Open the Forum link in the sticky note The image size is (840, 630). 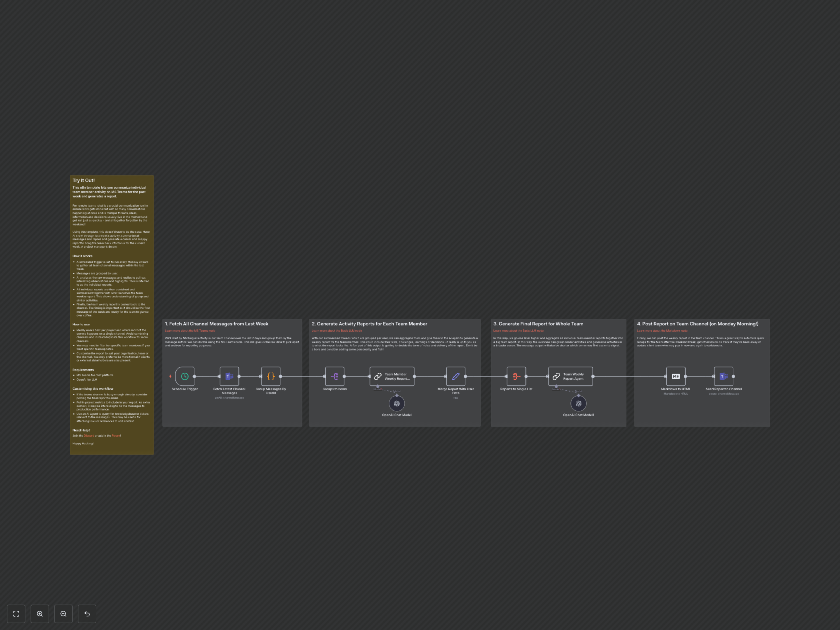116,436
